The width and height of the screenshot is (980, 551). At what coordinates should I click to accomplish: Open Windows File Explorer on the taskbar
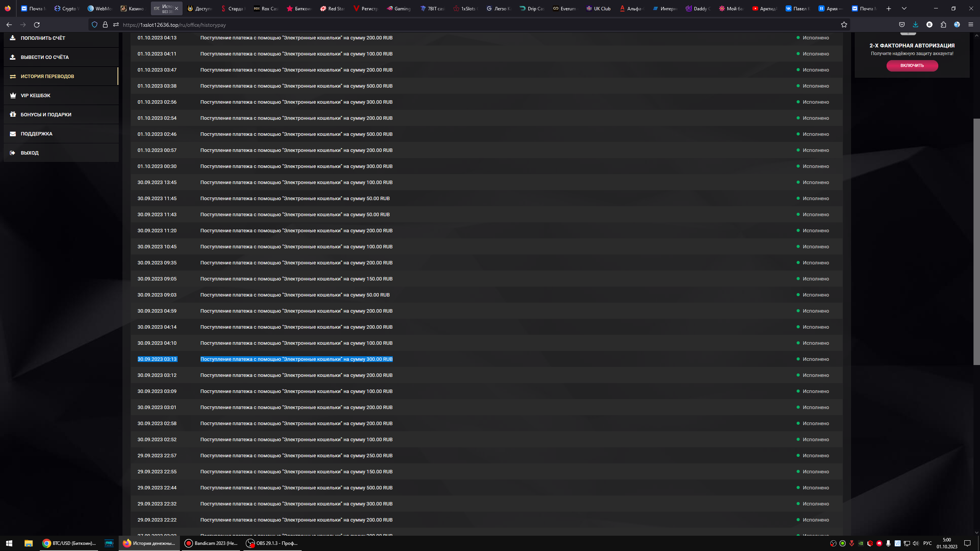28,543
